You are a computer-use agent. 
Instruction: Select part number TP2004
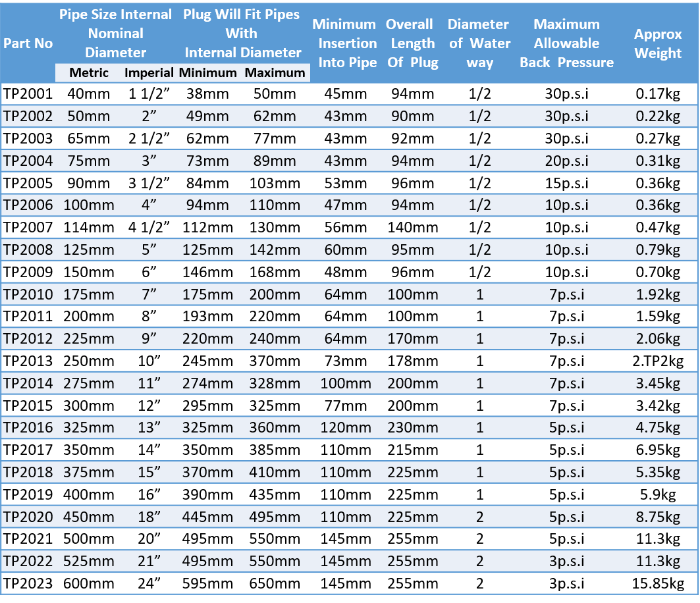28,161
